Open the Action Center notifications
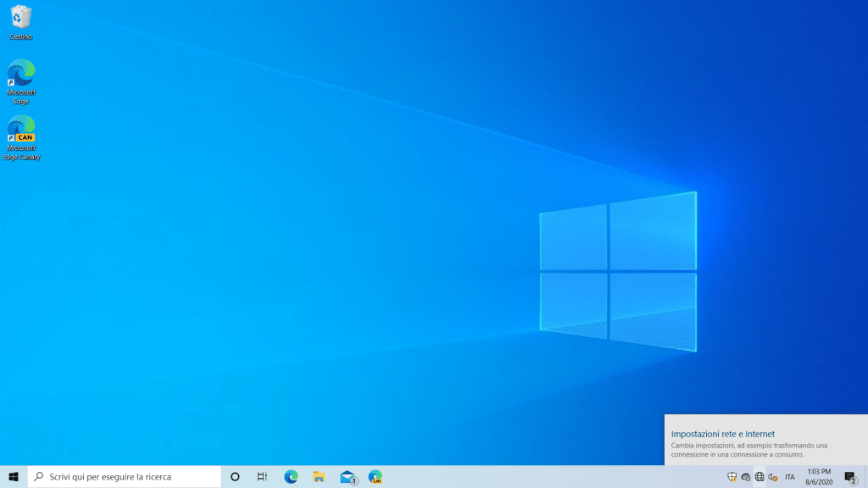Screen dimensions: 868x488 (x=850, y=477)
